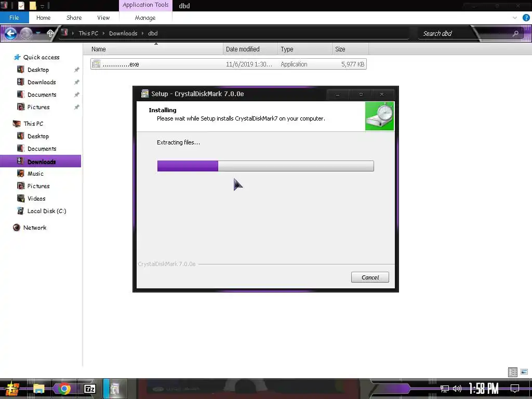Expand the chevron after This PC breadcrumb
The height and width of the screenshot is (399, 532).
click(104, 33)
